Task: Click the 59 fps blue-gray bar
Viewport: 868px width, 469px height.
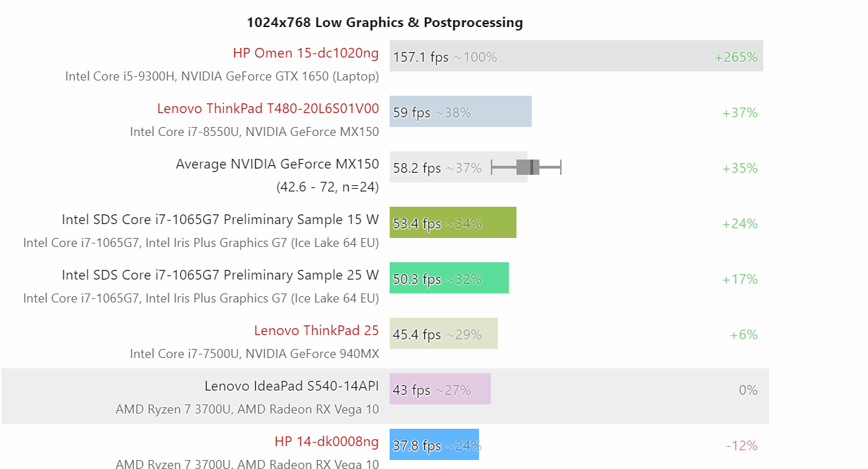Action: (x=460, y=112)
